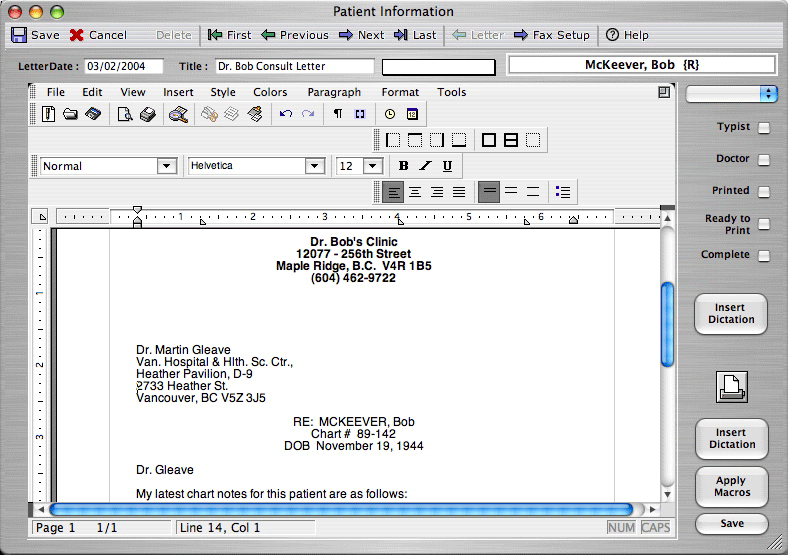The height and width of the screenshot is (555, 788).
Task: Check the Printed checkbox
Action: point(764,192)
